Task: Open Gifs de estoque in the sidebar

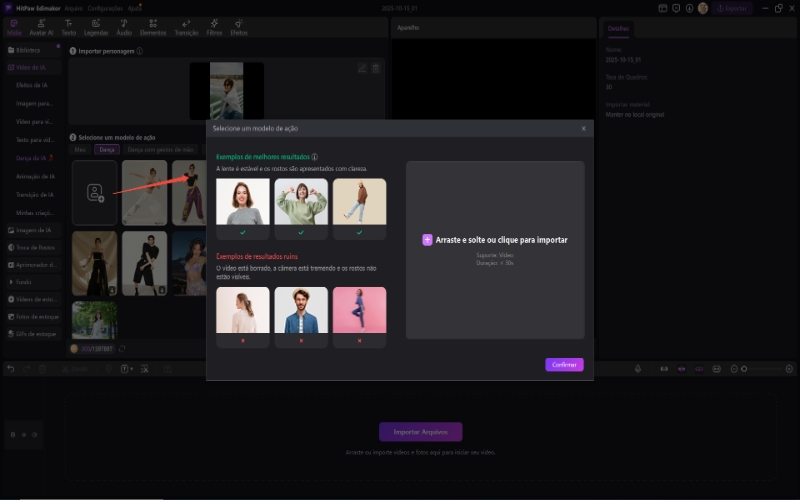Action: pyautogui.click(x=33, y=334)
